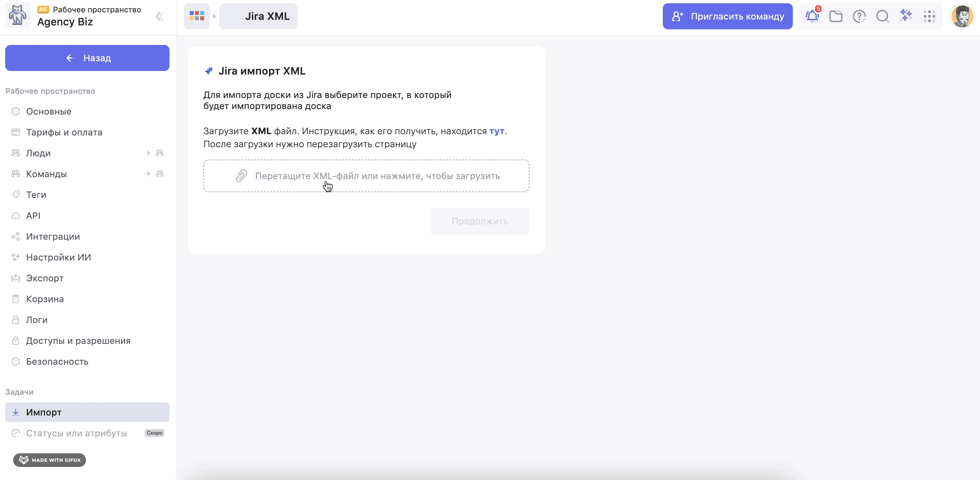980x480 pixels.
Task: Click the search magnifier icon
Action: coord(882,16)
